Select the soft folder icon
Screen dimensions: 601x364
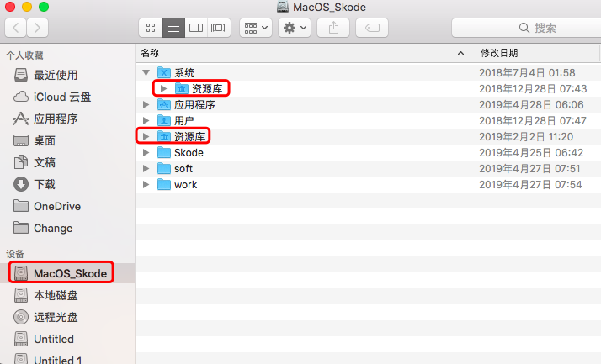tap(164, 168)
